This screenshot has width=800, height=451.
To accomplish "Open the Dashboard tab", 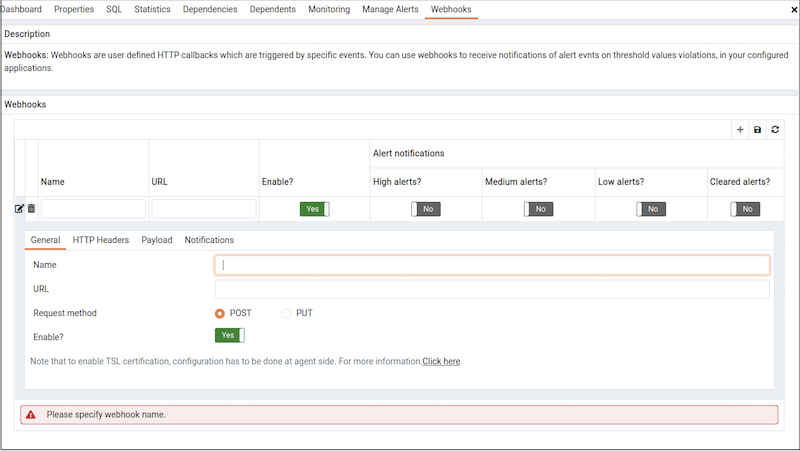I will point(21,9).
